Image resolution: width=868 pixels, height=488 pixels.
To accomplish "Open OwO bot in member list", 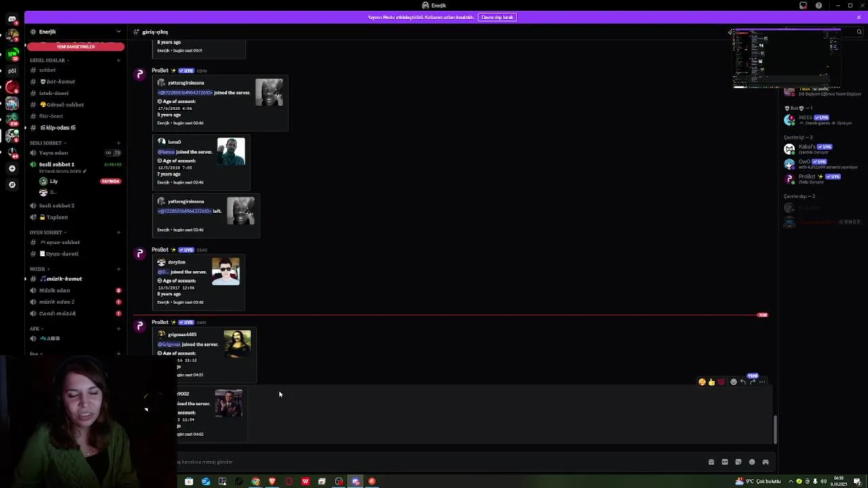I will [822, 164].
